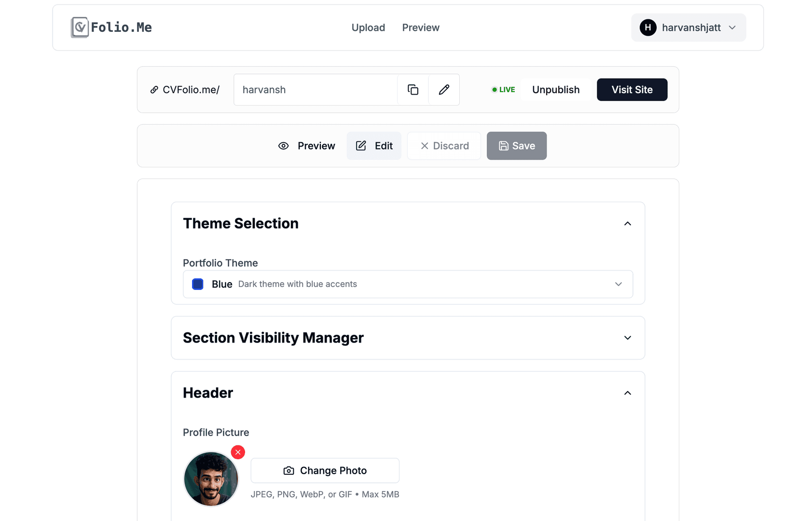Remove profile picture with red X
The image size is (812, 521).
pos(238,452)
